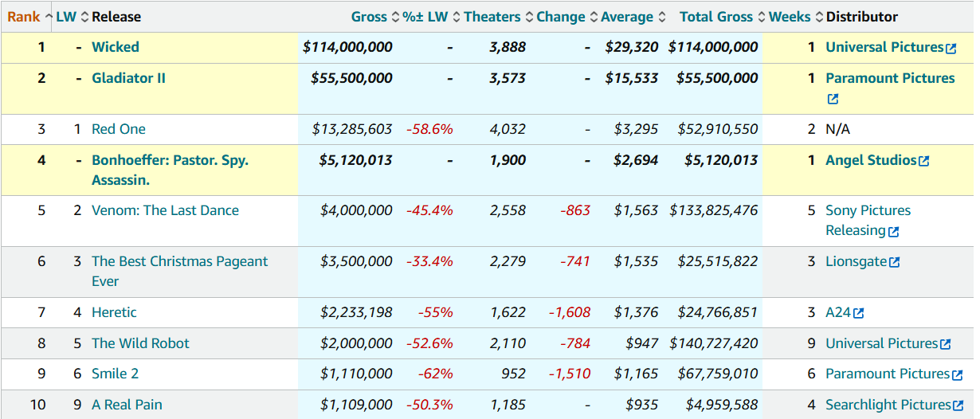
Task: Click external link icon beside Lionsgate
Action: point(894,263)
